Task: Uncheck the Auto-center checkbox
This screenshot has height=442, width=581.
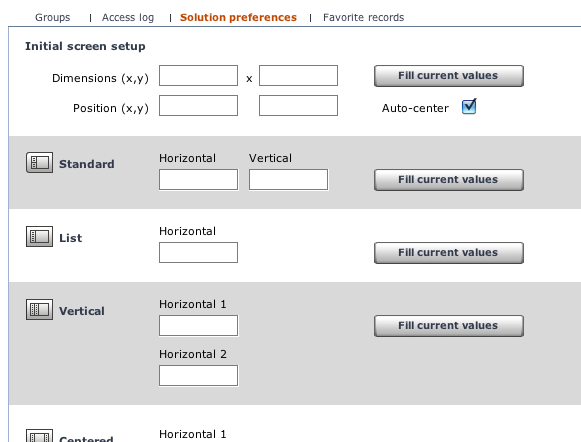Action: coord(469,107)
